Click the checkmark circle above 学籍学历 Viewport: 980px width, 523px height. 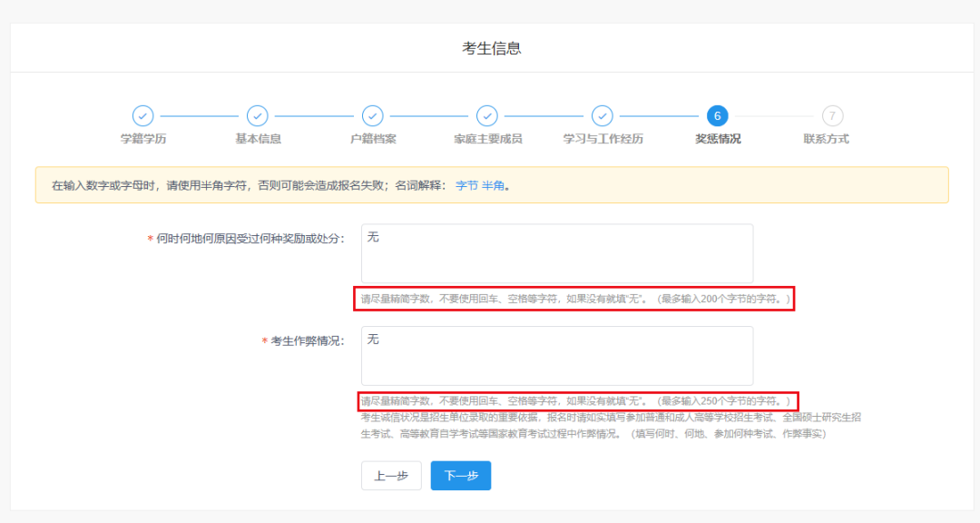[142, 116]
